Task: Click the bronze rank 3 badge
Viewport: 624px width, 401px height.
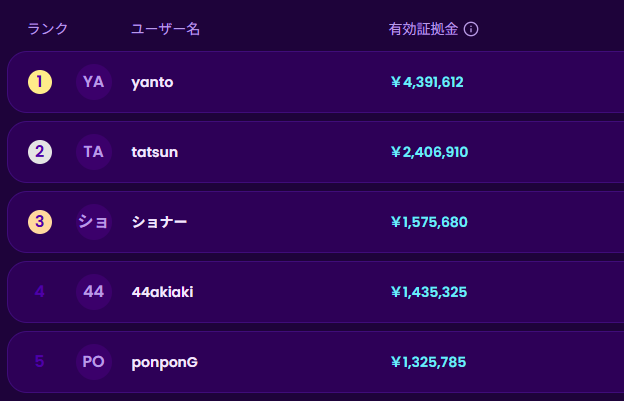Action: coord(40,222)
